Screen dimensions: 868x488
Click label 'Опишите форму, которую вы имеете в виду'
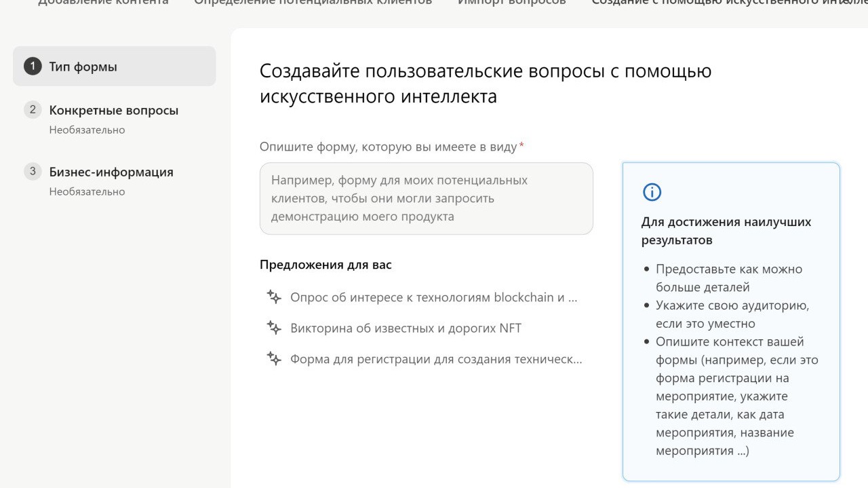[388, 147]
